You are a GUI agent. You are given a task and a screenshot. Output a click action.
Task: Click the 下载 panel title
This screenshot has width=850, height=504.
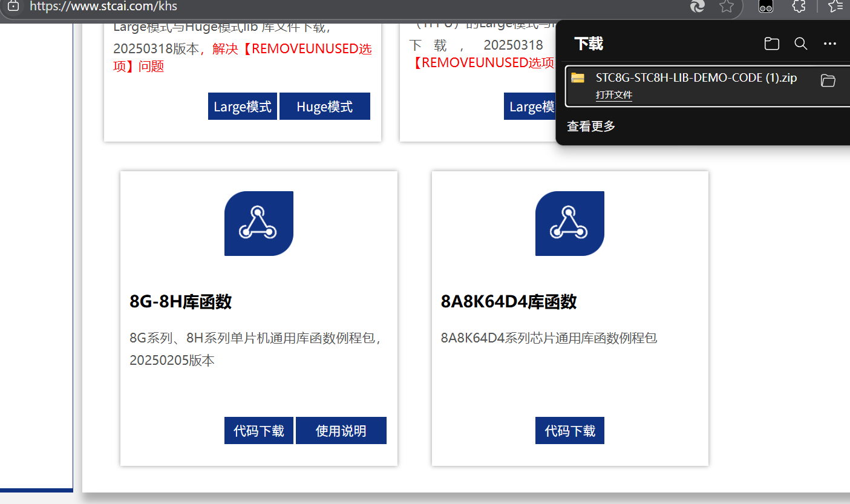(589, 44)
